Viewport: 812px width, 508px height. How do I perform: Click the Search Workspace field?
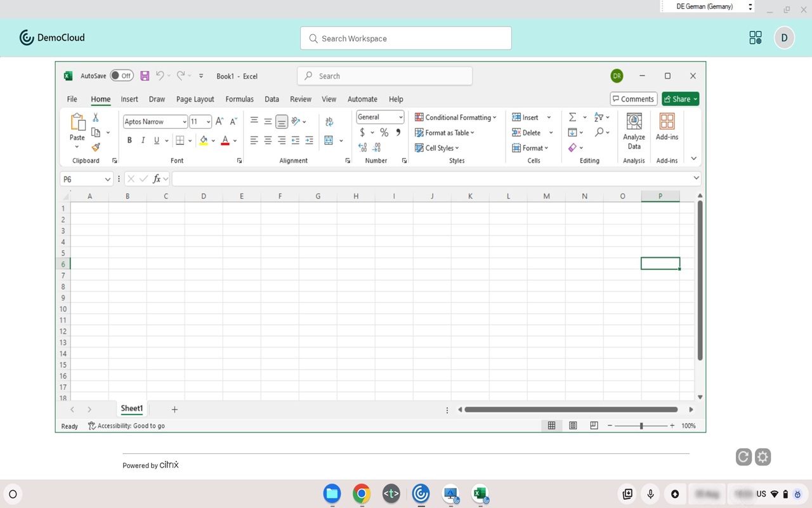click(x=406, y=38)
